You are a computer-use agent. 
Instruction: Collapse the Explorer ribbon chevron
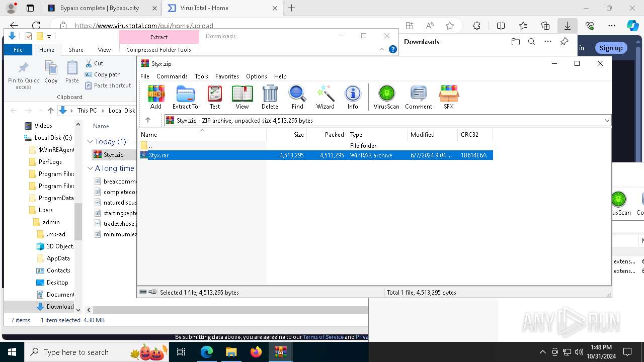tap(382, 49)
